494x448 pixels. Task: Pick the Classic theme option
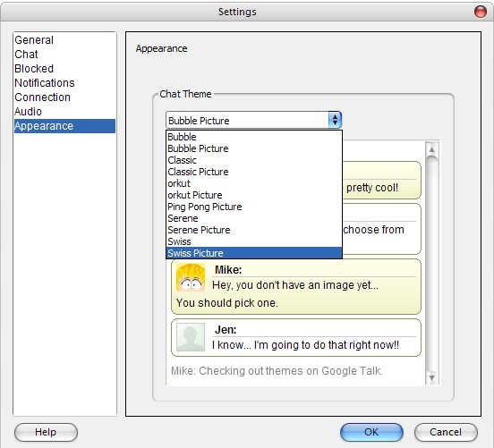click(x=254, y=160)
